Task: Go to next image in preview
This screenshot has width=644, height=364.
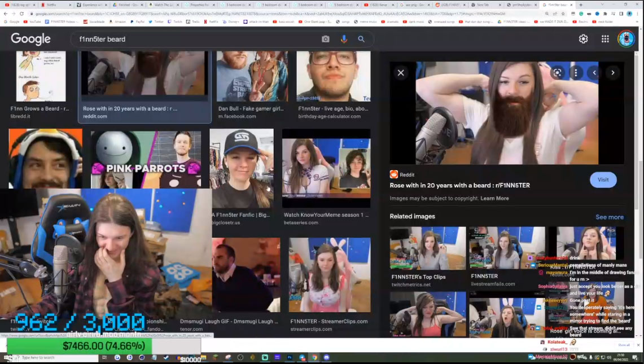Action: click(613, 73)
